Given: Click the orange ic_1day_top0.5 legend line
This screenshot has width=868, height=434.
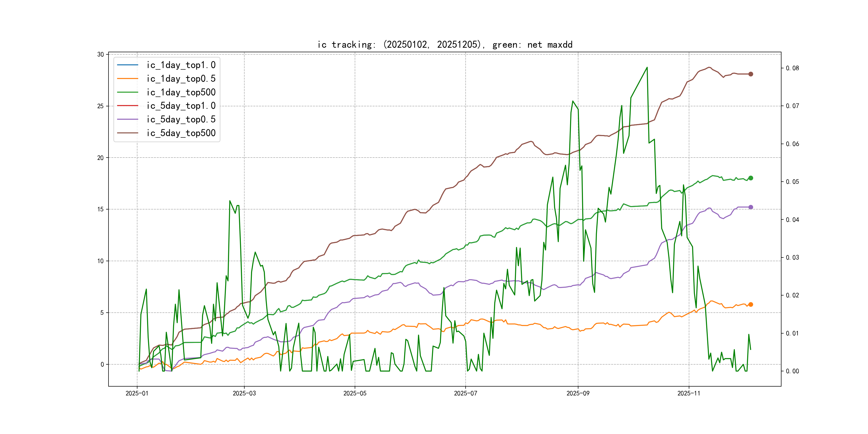Looking at the screenshot, I should [x=127, y=78].
